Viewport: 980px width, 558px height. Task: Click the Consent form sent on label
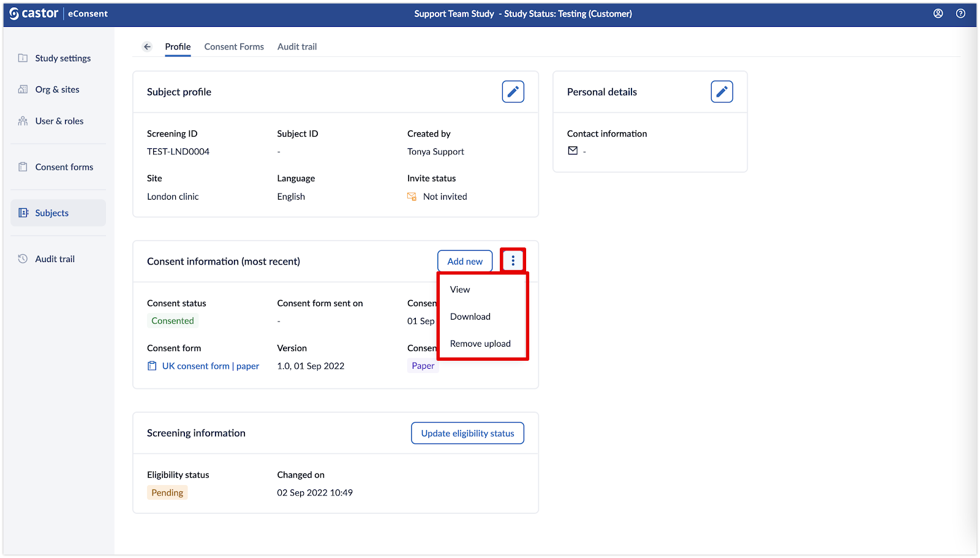[320, 303]
